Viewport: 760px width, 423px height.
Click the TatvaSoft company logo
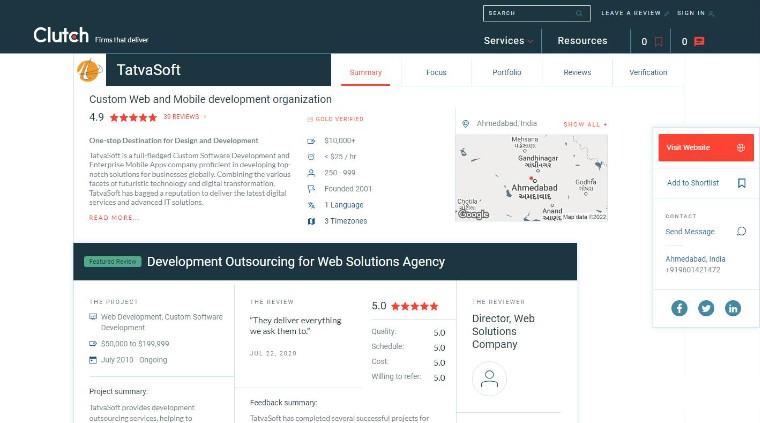tap(90, 70)
